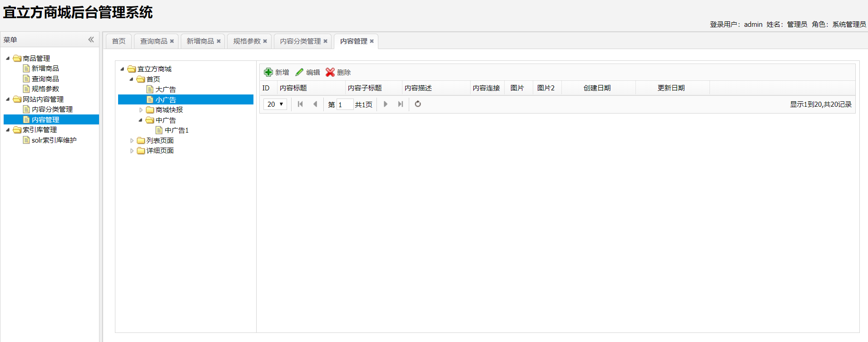
Task: Expand the 详细页面 category node
Action: (132, 151)
